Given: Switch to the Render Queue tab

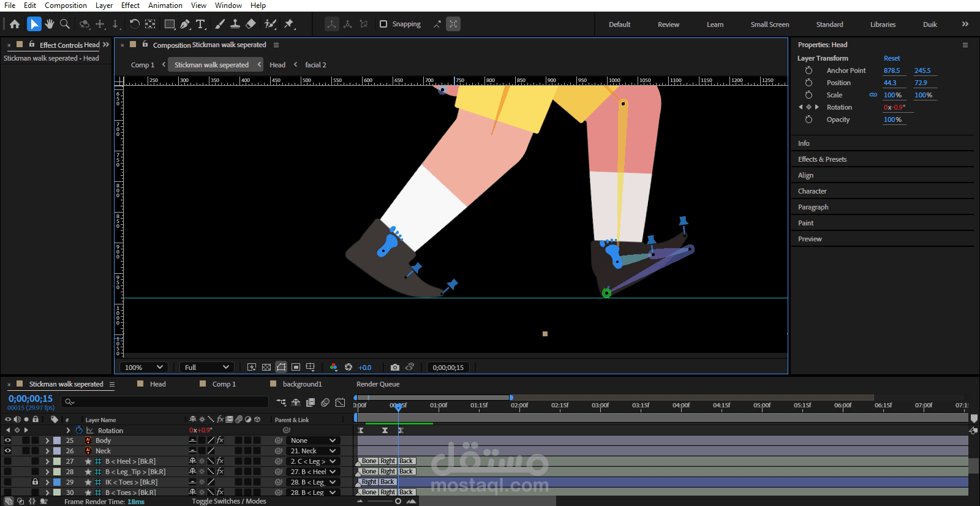Looking at the screenshot, I should click(378, 384).
